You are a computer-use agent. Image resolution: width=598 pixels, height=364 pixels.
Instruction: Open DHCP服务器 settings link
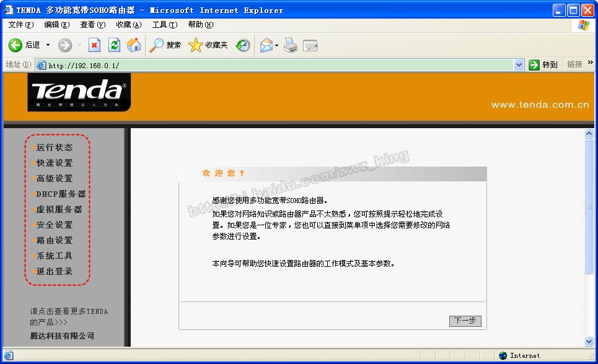click(61, 194)
